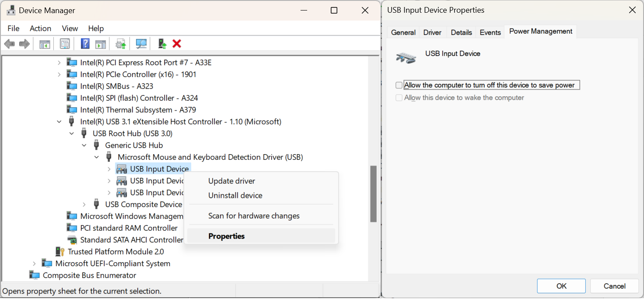Click icon beside Intel(R) Thermal Subsystem - A379

click(x=72, y=110)
